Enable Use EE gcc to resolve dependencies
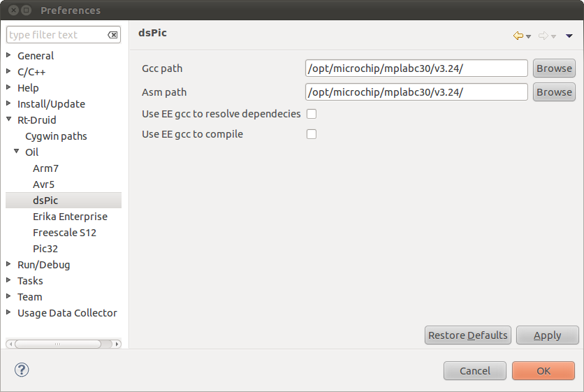 point(312,114)
